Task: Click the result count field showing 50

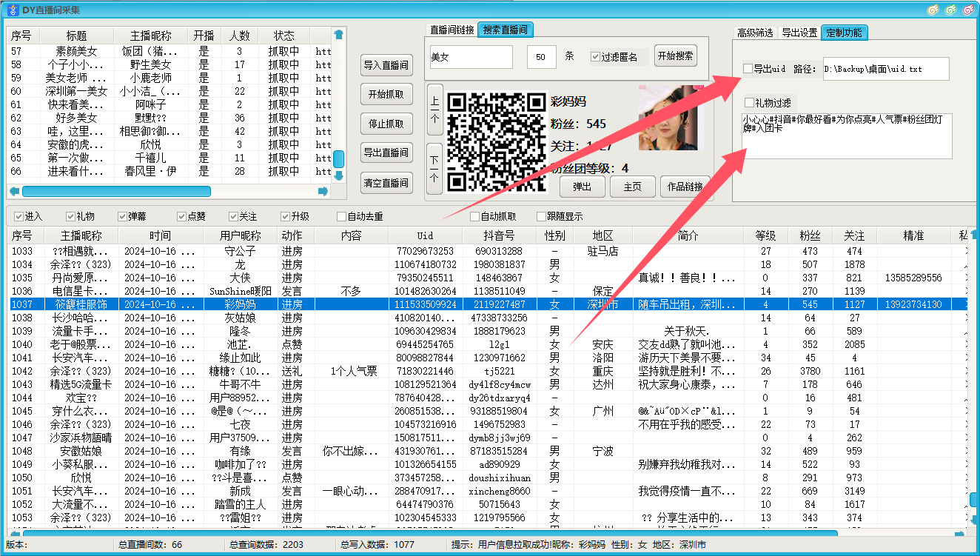Action: [542, 57]
